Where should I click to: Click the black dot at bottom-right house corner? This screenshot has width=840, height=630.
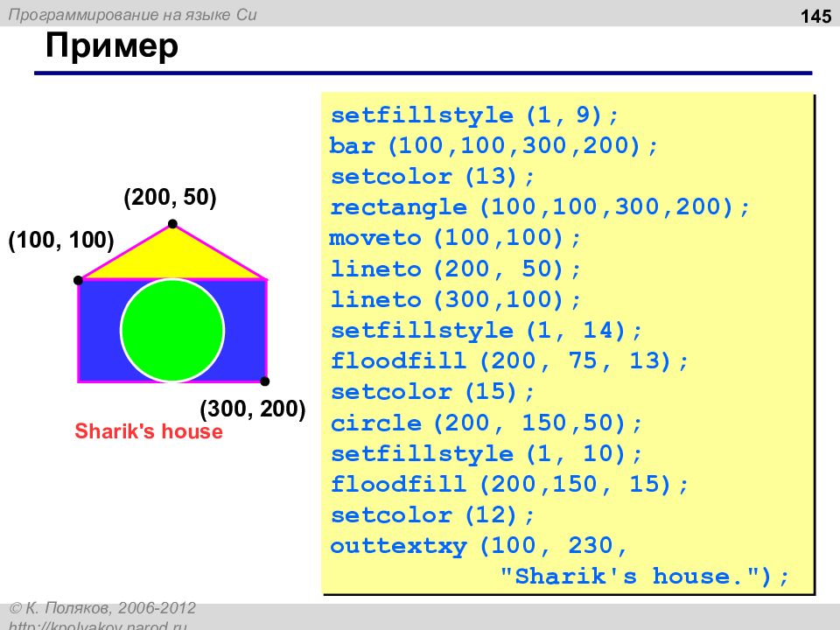point(264,381)
